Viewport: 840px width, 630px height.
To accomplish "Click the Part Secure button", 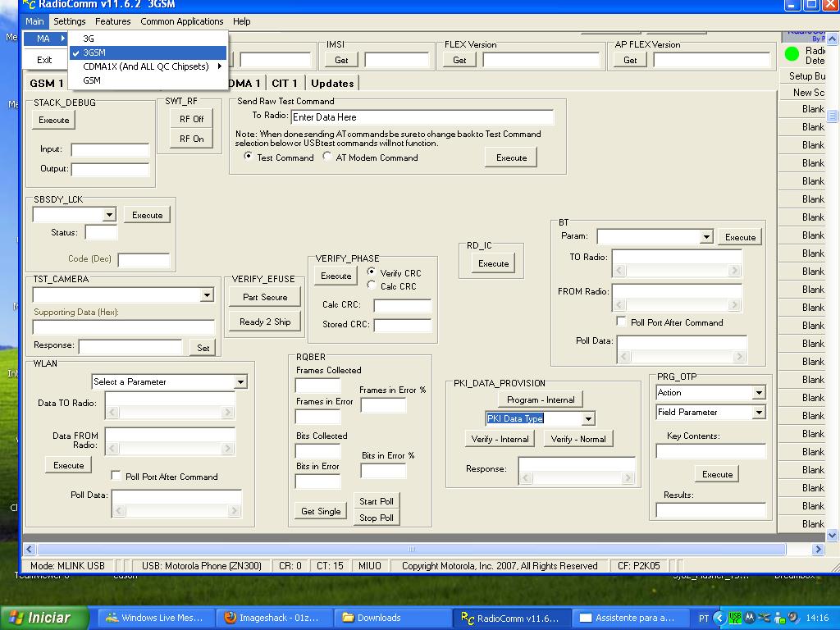I will coord(265,297).
